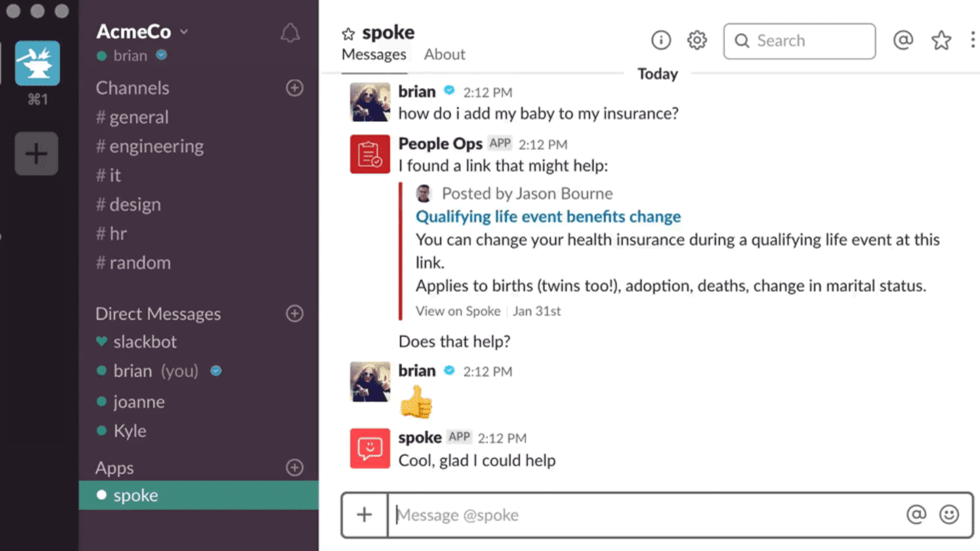Open the conversation settings gear icon

(697, 41)
